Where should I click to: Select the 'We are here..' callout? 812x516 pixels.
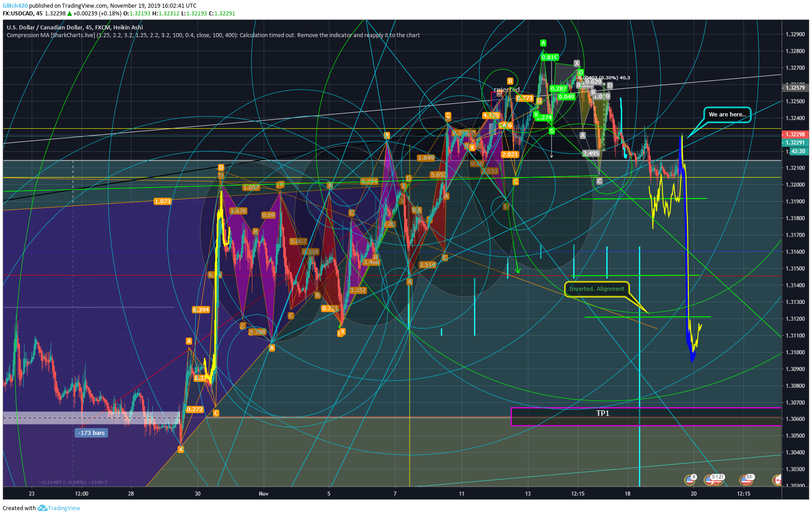(x=727, y=115)
